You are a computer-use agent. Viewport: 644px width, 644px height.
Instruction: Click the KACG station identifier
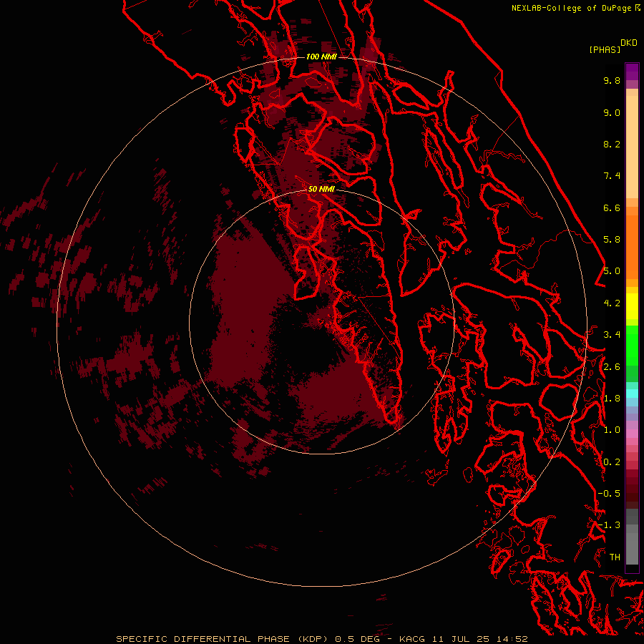412,639
